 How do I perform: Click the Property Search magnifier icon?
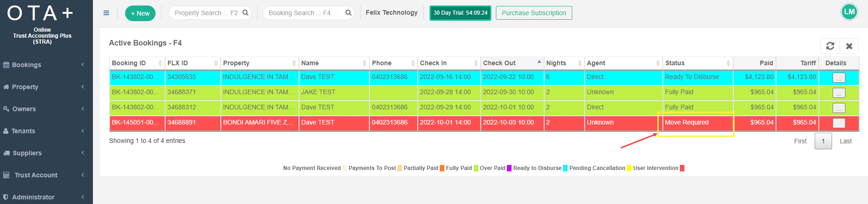246,13
